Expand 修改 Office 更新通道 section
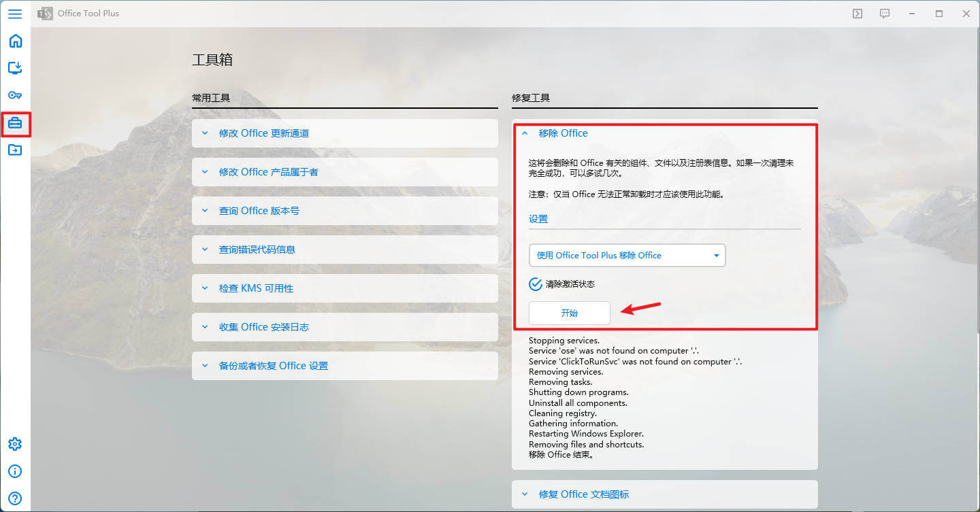This screenshot has width=980, height=512. point(345,133)
